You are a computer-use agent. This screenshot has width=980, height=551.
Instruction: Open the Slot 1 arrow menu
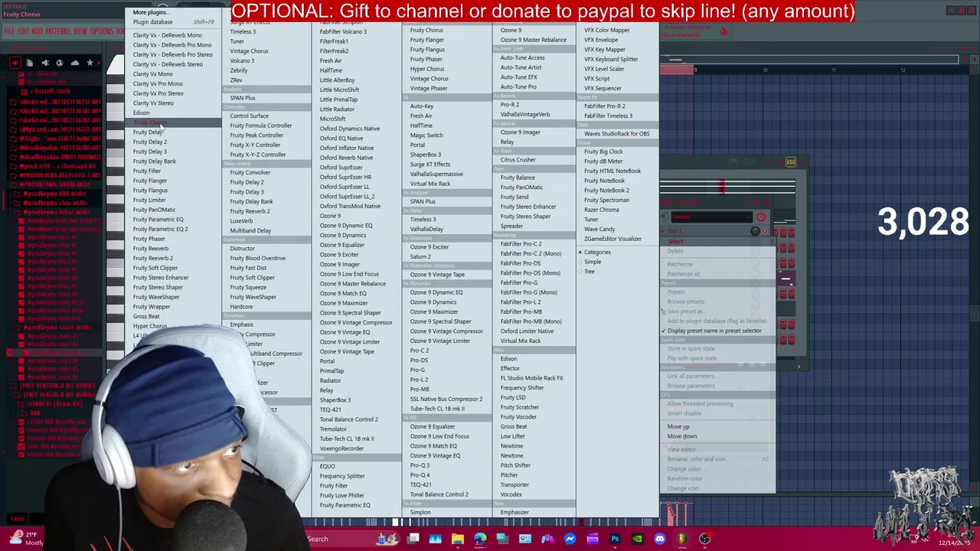click(664, 231)
